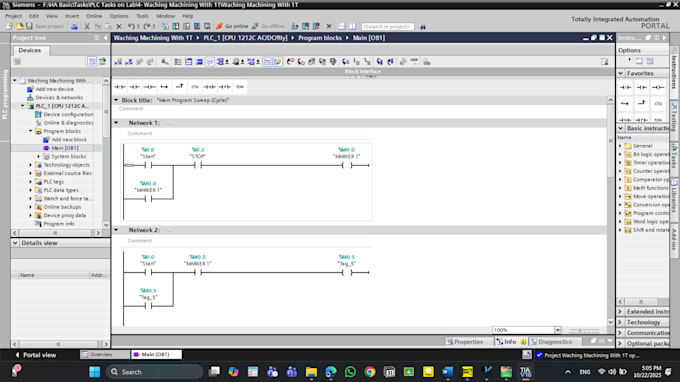Viewport: 680px width, 382px height.
Task: Collapse the PLC_1 tree node
Action: [x=23, y=106]
